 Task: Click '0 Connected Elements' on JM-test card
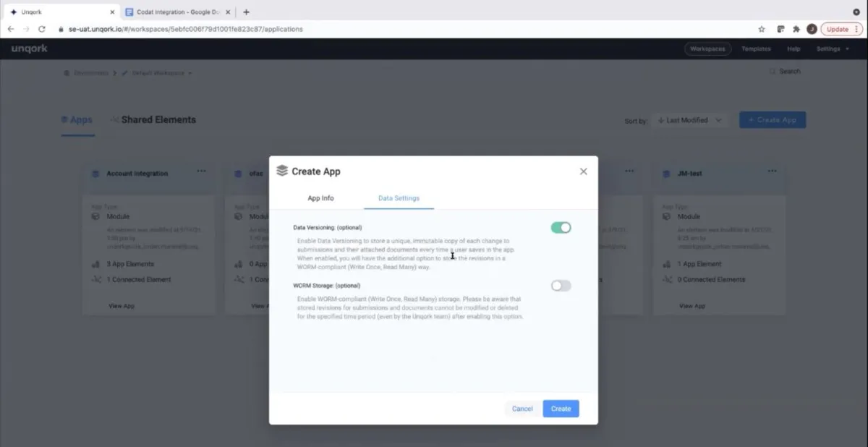[712, 279]
